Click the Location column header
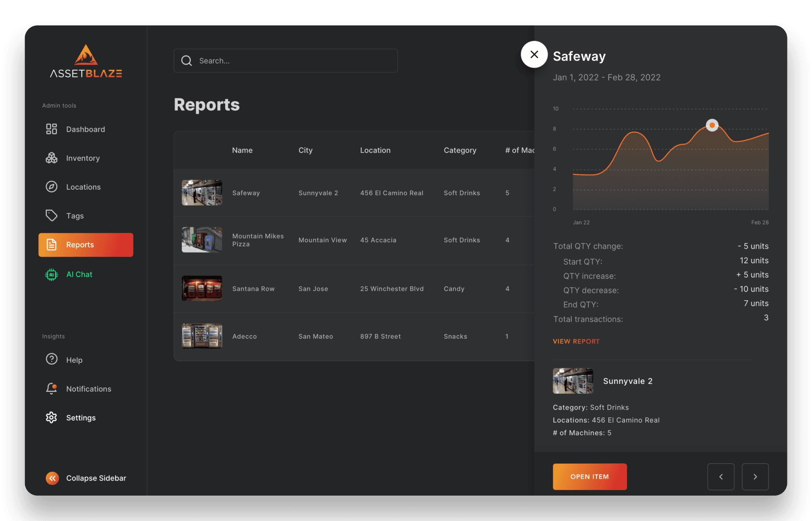 coord(375,150)
